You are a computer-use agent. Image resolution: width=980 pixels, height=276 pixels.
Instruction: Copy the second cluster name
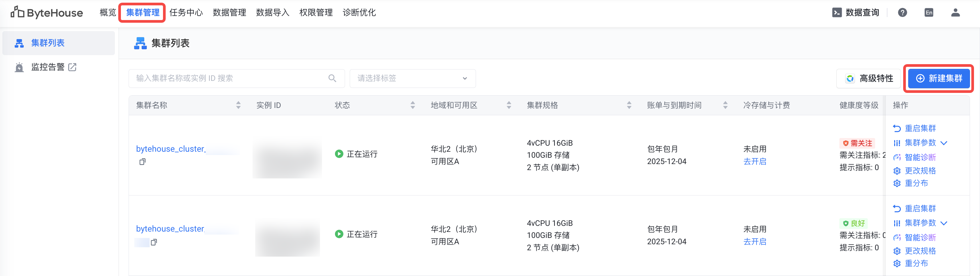pos(154,242)
